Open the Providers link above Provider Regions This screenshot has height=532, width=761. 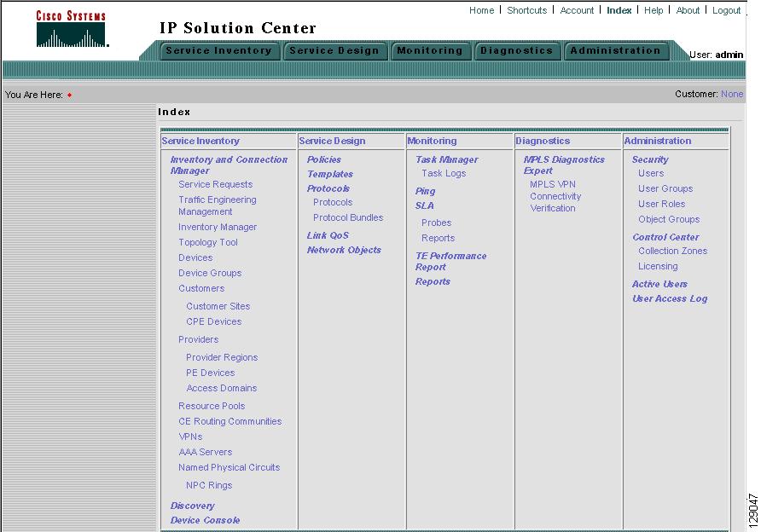(x=198, y=339)
